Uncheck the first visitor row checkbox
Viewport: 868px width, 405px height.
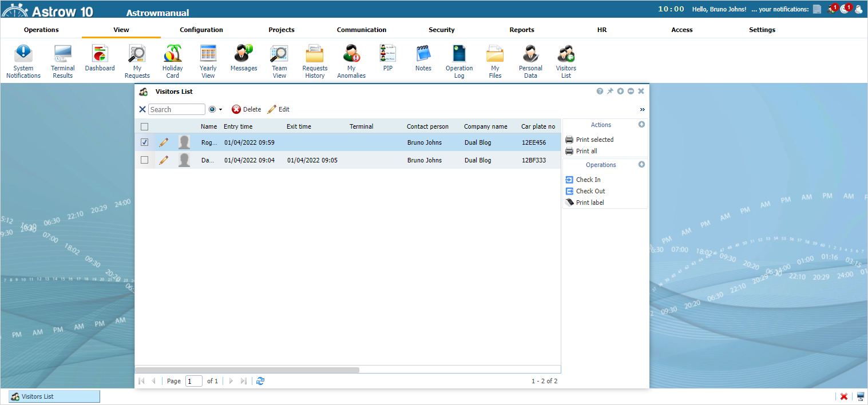(x=145, y=142)
